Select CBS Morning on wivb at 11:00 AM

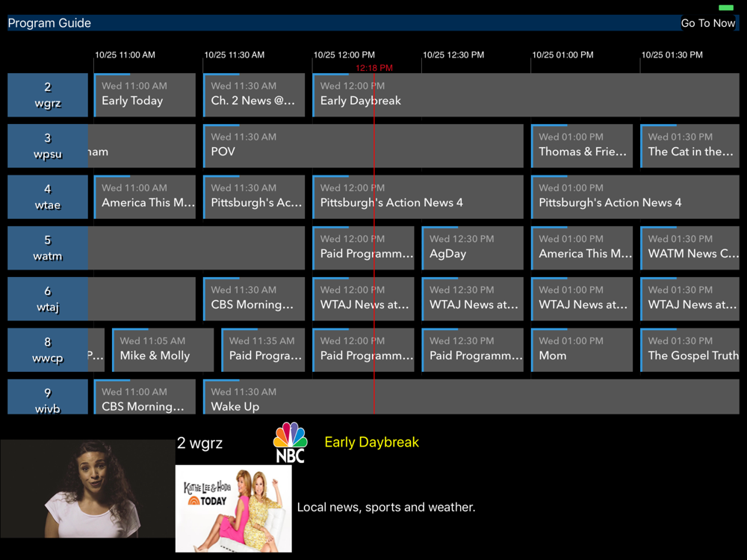pyautogui.click(x=145, y=396)
